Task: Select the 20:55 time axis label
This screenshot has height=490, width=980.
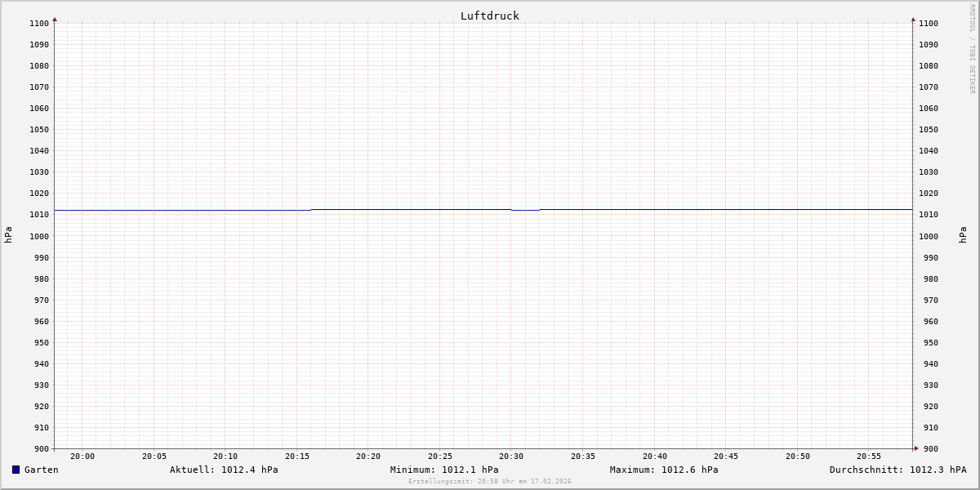Action: click(869, 457)
